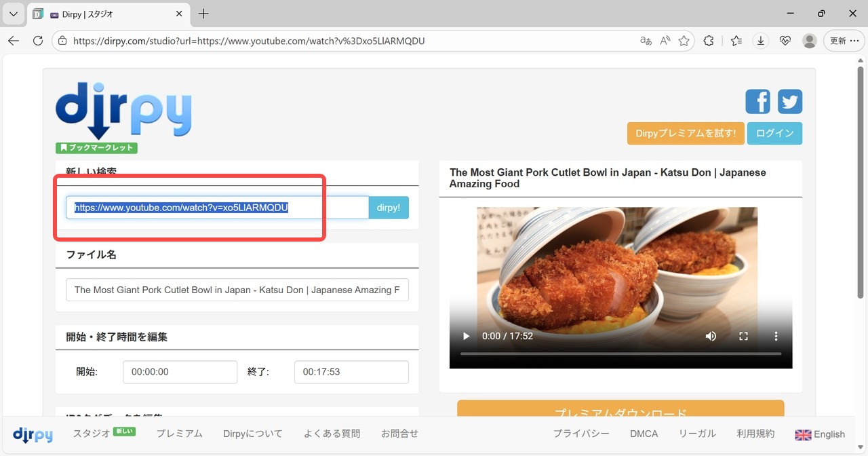Image resolution: width=868 pixels, height=456 pixels.
Task: Open browser Downloads via the download icon
Action: click(x=760, y=41)
